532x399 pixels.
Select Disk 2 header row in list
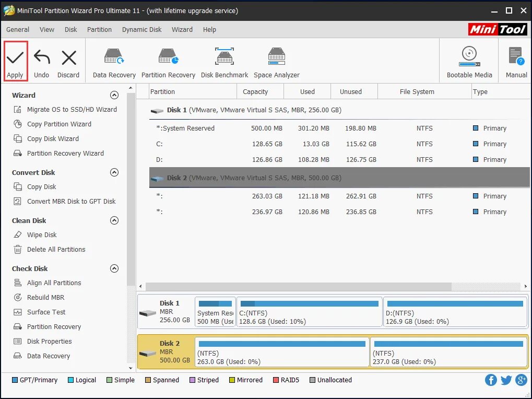tap(339, 178)
